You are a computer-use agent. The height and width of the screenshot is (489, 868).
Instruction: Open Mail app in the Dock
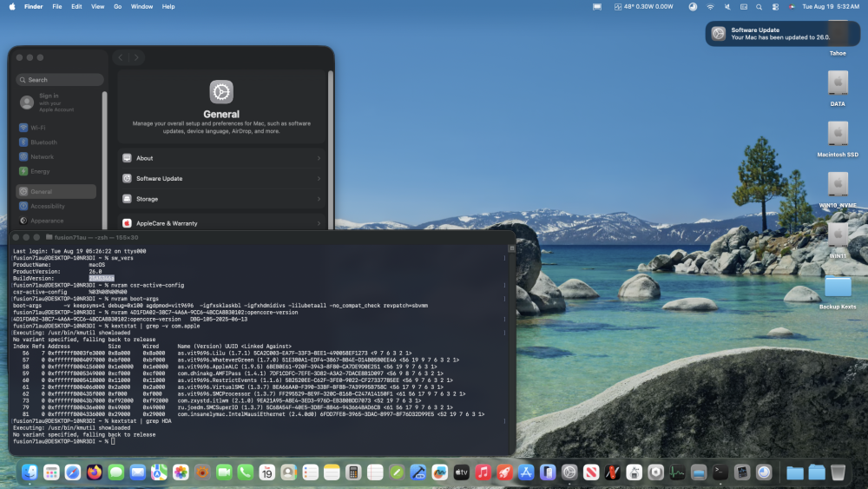[x=137, y=472]
